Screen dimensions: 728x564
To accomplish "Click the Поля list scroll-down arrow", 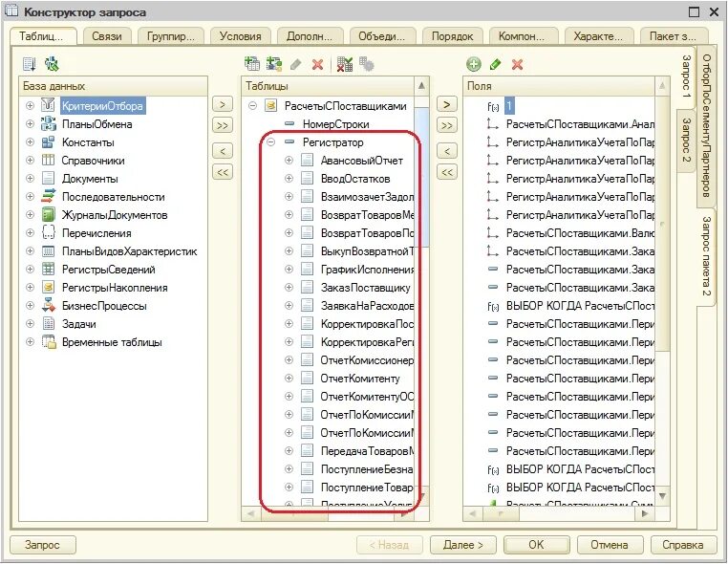I will [662, 496].
